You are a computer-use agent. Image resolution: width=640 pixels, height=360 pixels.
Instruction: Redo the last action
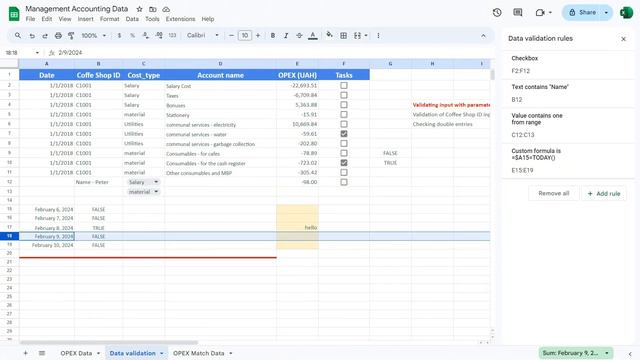coord(45,36)
